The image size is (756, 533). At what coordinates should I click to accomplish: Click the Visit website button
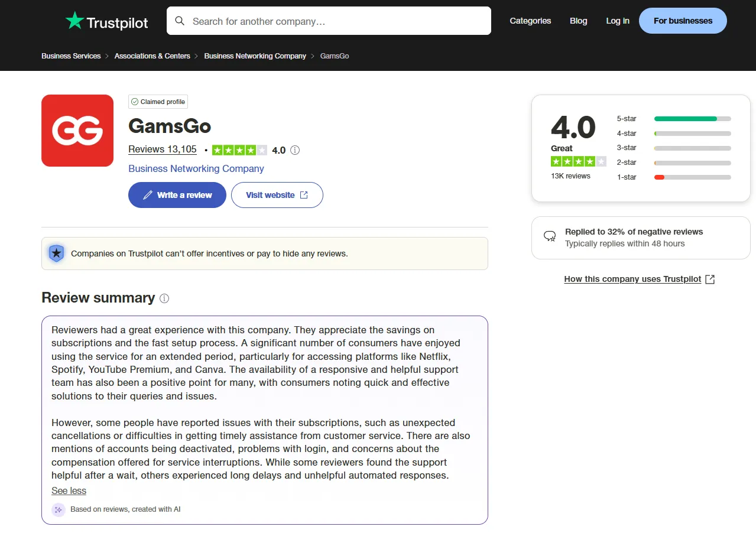pyautogui.click(x=277, y=195)
